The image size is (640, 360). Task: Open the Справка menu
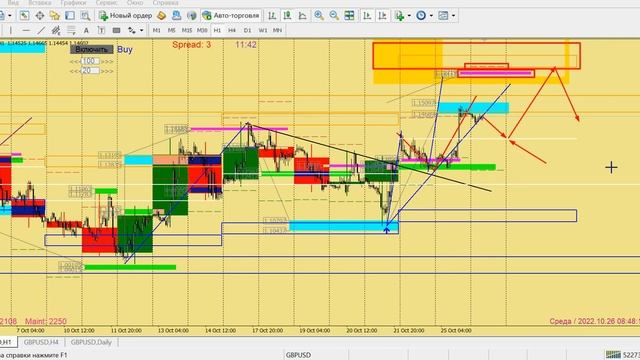pos(165,2)
